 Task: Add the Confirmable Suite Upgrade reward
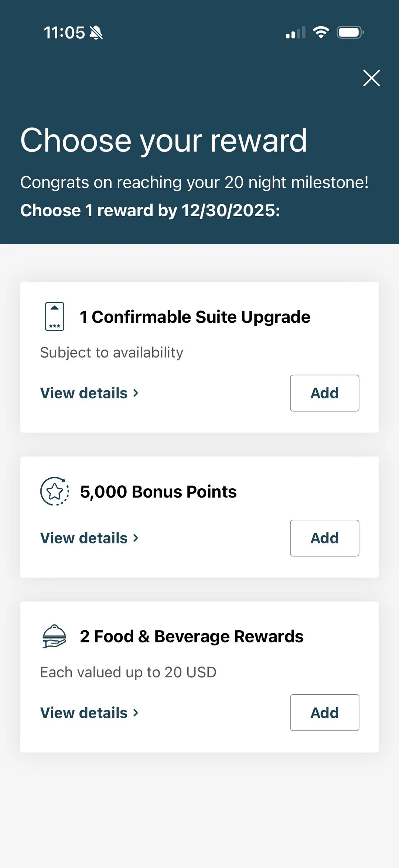point(324,393)
